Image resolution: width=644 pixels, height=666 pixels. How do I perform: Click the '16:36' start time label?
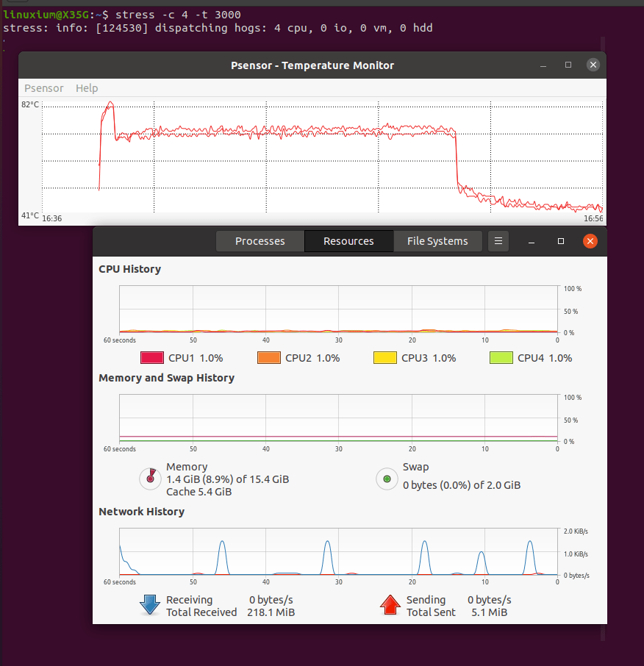[51, 218]
